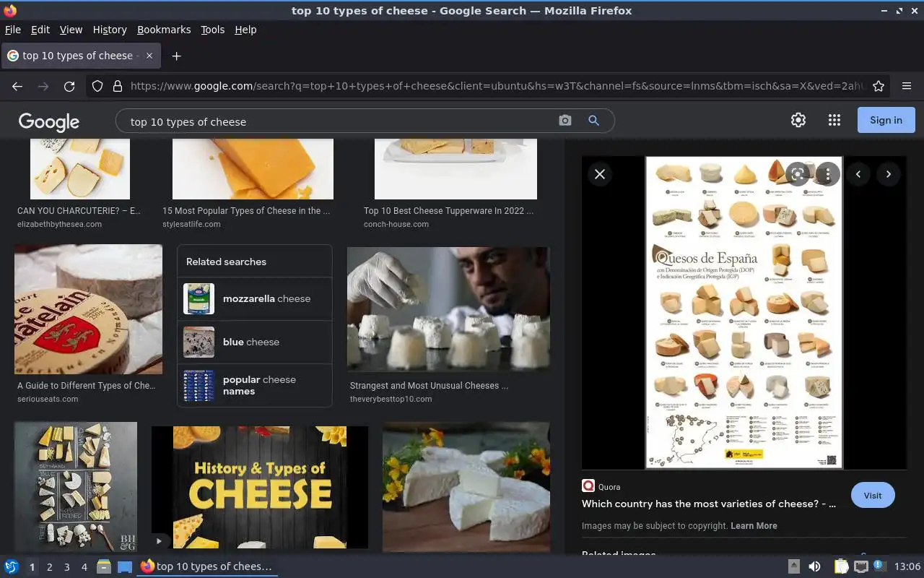Select related search 'blue cheese'
The width and height of the screenshot is (924, 578).
tap(255, 342)
